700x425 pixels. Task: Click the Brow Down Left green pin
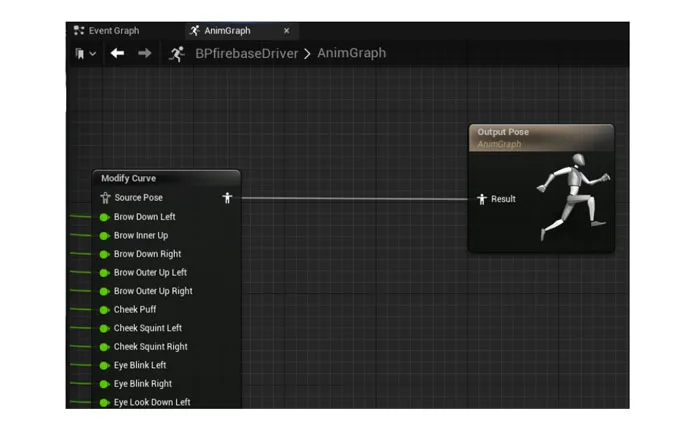pos(104,217)
